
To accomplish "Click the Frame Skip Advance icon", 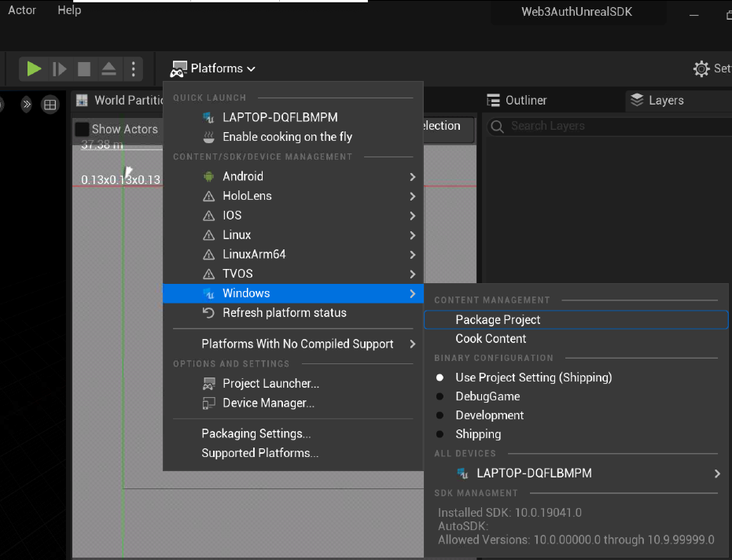I will [x=60, y=69].
